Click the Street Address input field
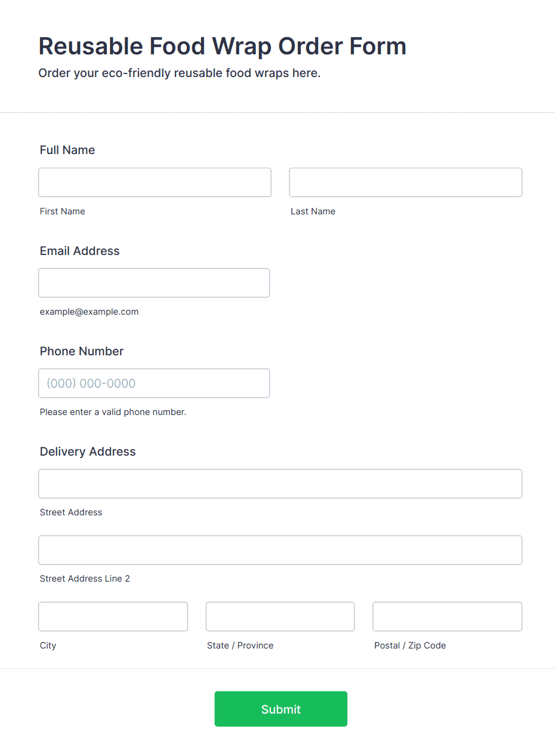 click(280, 484)
